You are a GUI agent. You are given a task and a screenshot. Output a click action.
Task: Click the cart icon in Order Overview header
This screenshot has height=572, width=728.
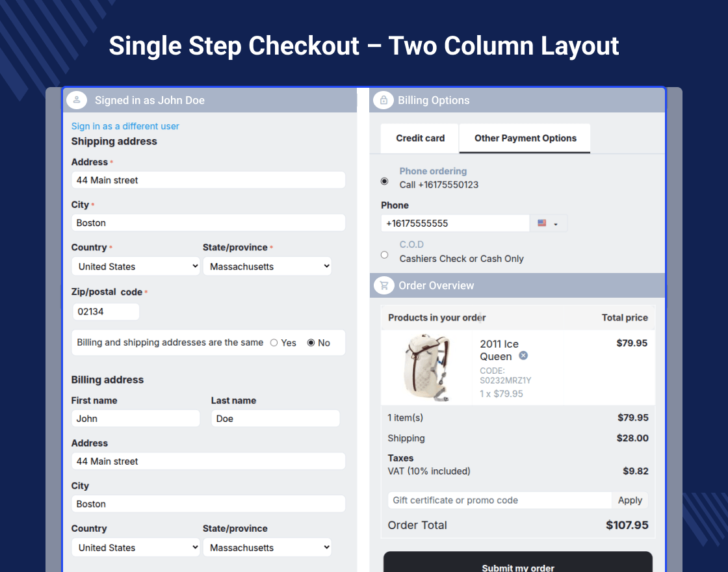tap(383, 285)
